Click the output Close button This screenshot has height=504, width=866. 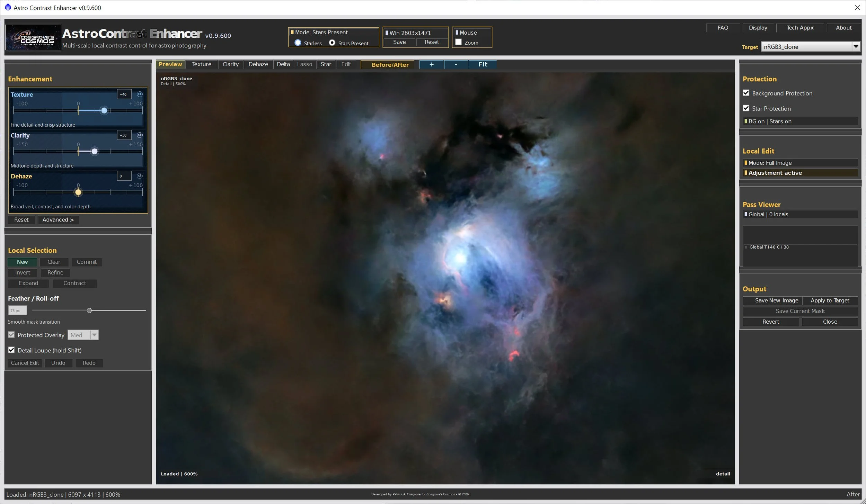click(830, 322)
